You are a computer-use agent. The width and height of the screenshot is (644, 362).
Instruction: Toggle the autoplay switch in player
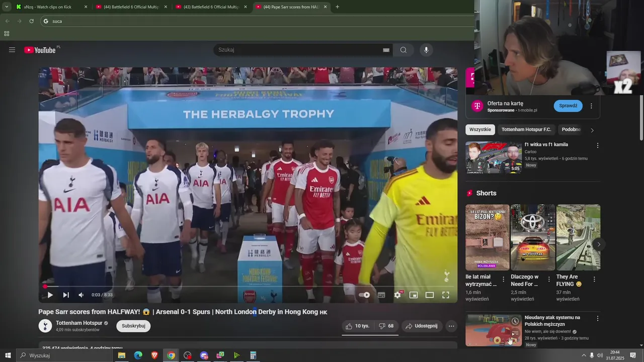tap(365, 295)
